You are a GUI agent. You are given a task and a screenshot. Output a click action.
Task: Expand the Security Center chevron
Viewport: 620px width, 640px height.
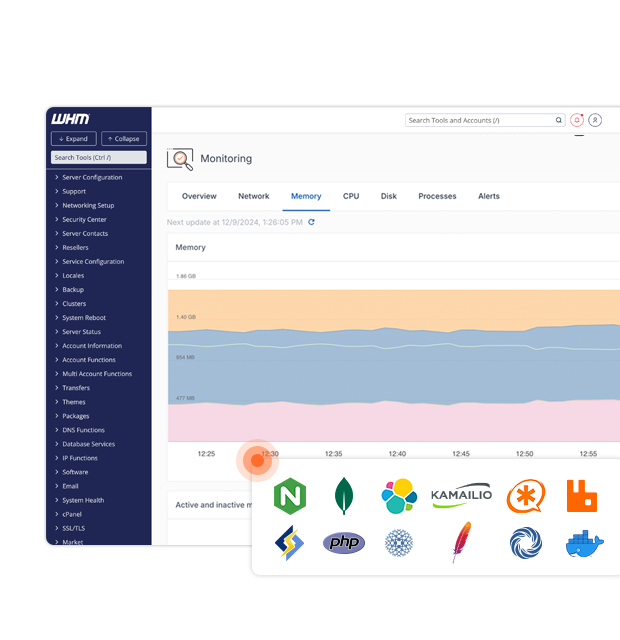tap(57, 219)
